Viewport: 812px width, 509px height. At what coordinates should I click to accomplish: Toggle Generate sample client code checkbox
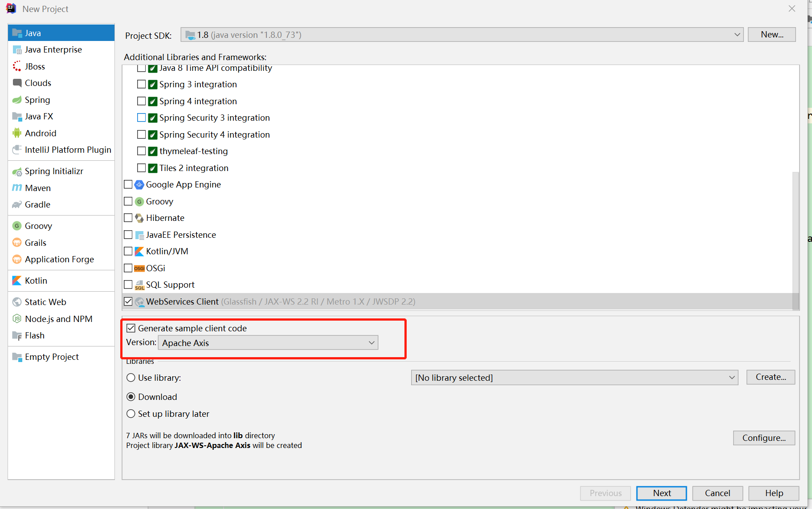click(131, 328)
